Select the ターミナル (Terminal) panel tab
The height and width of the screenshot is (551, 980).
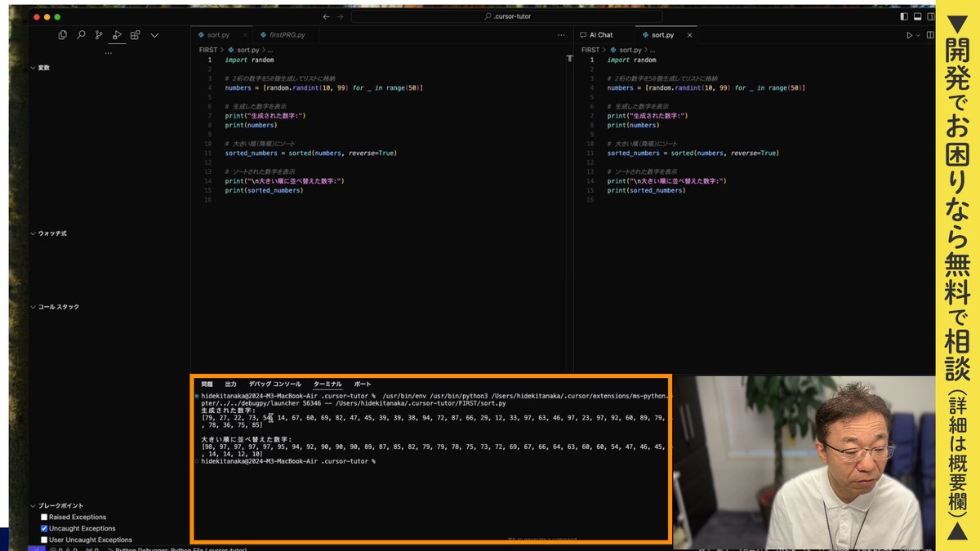pyautogui.click(x=327, y=384)
